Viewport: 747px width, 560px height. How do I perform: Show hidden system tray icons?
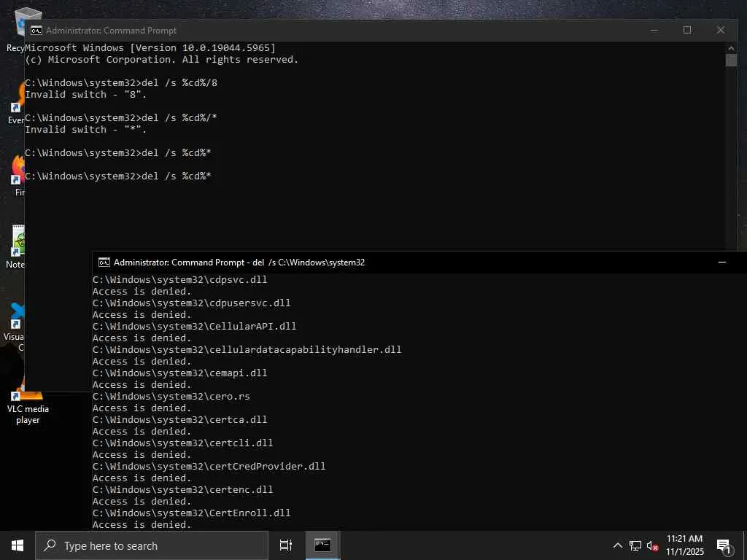click(x=617, y=545)
